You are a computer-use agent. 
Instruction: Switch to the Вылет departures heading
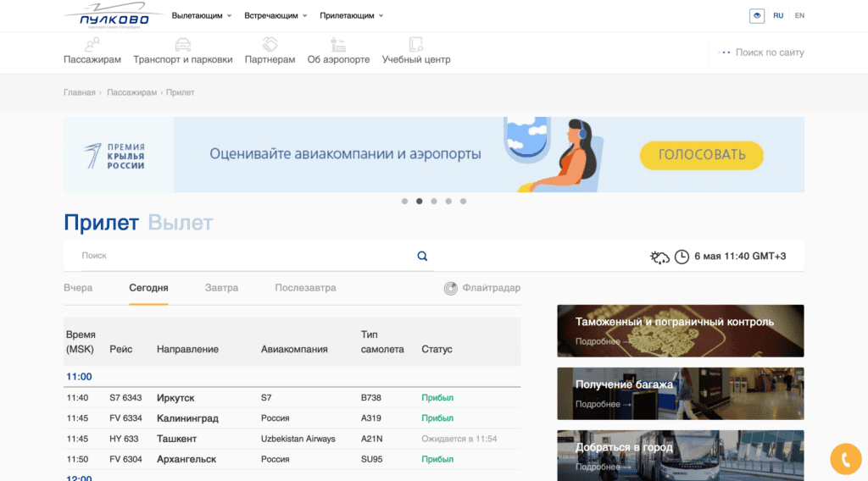pyautogui.click(x=180, y=223)
